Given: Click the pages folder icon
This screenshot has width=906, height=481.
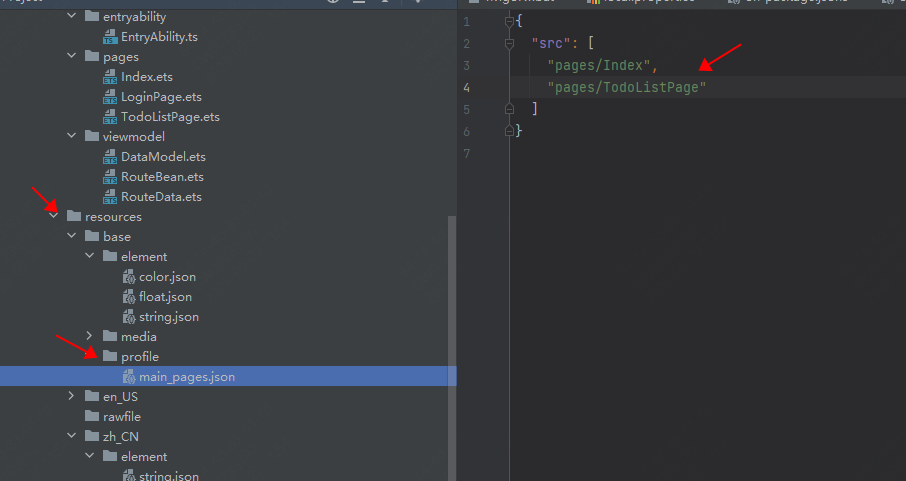Looking at the screenshot, I should tap(92, 56).
